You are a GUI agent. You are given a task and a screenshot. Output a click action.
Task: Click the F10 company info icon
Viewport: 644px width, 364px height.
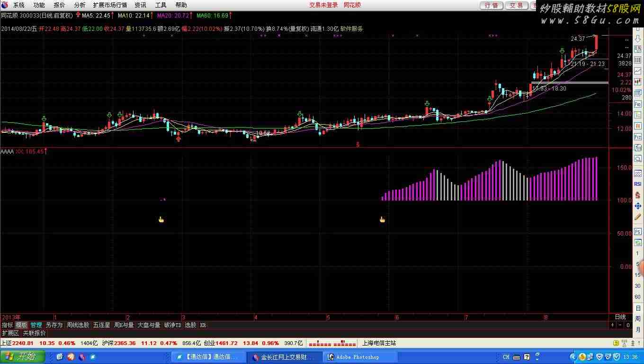[638, 104]
